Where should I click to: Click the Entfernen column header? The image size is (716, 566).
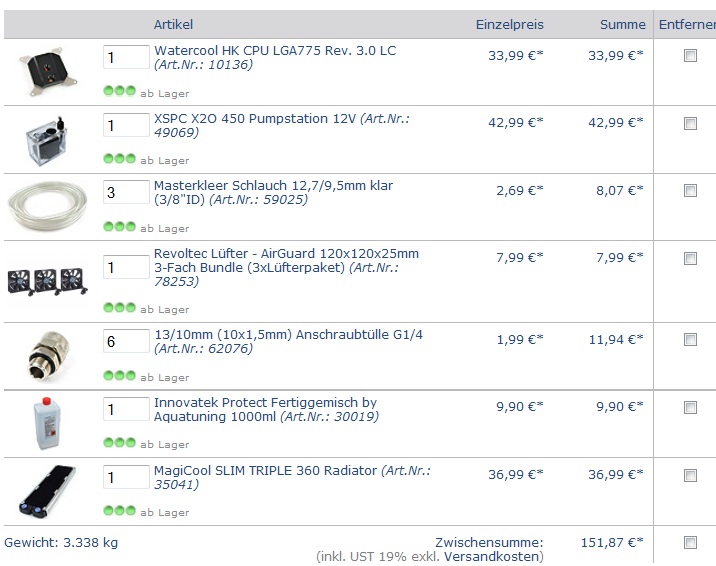pyautogui.click(x=687, y=24)
